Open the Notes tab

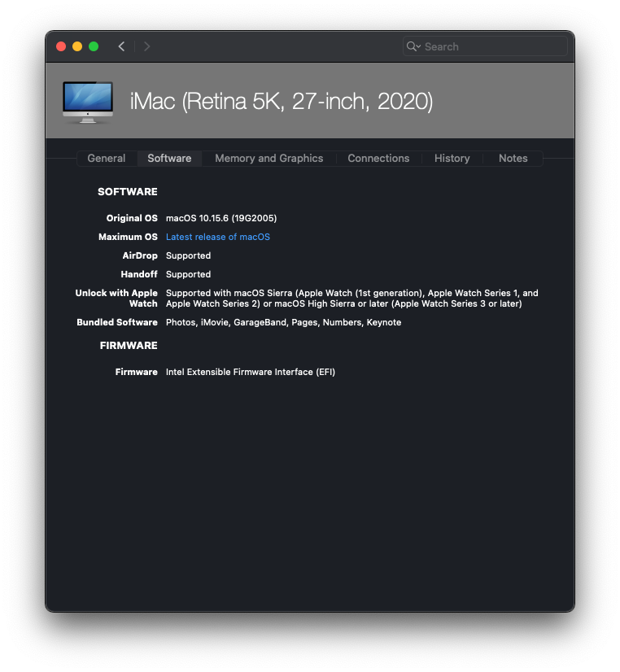(513, 159)
